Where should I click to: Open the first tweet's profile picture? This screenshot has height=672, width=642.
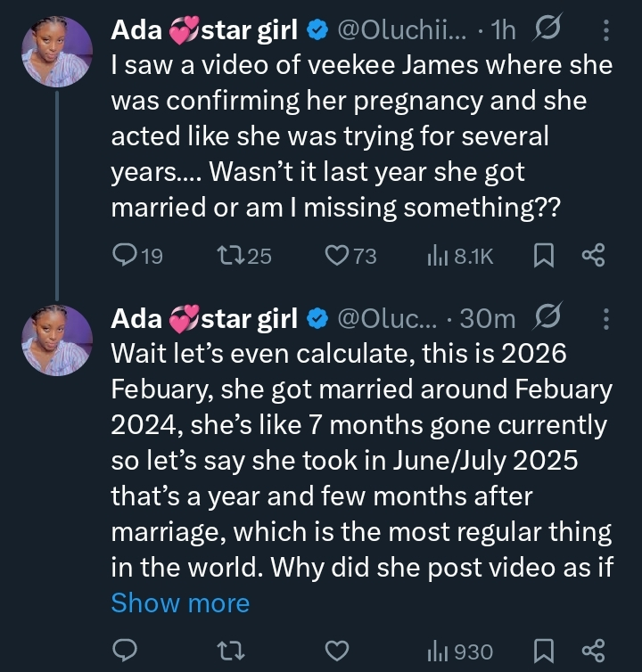(56, 52)
